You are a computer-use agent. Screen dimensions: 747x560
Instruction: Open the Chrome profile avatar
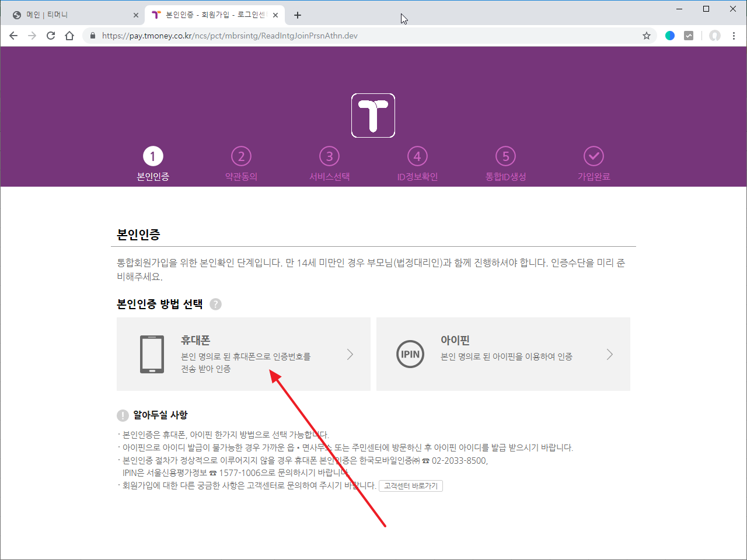715,36
